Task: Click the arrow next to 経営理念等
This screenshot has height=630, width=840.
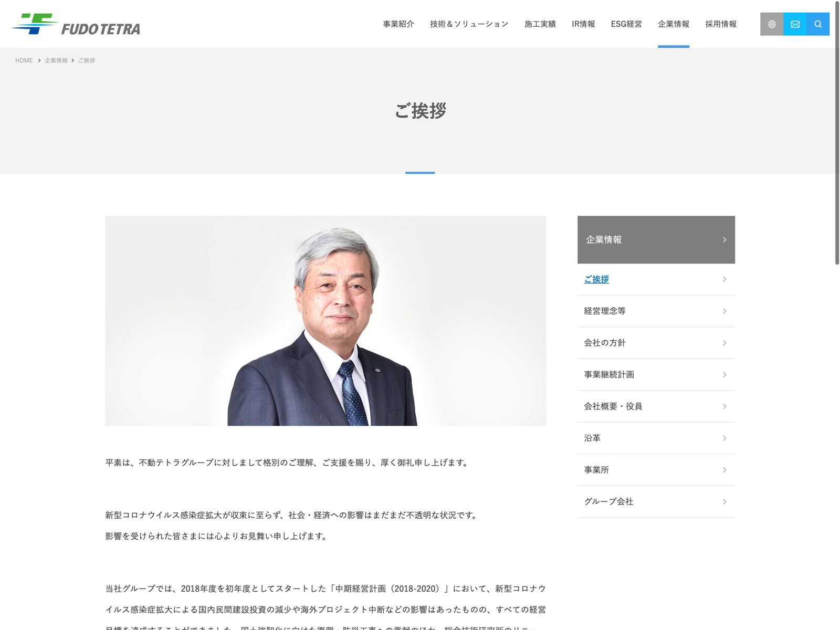Action: point(724,311)
